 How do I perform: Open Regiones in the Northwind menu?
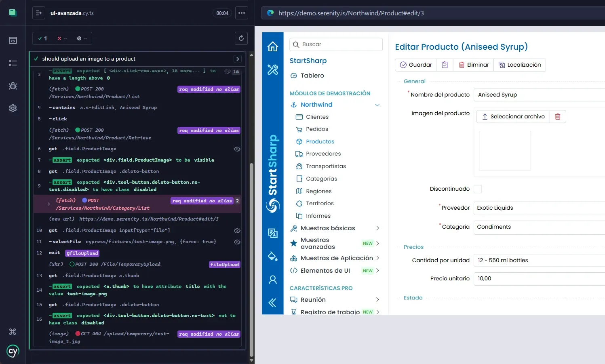coord(318,191)
